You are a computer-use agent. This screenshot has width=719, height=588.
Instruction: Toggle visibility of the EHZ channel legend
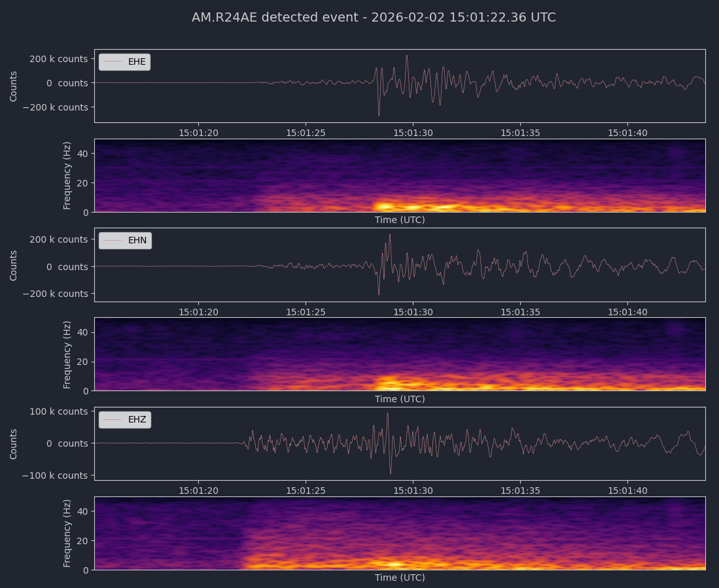pos(124,419)
